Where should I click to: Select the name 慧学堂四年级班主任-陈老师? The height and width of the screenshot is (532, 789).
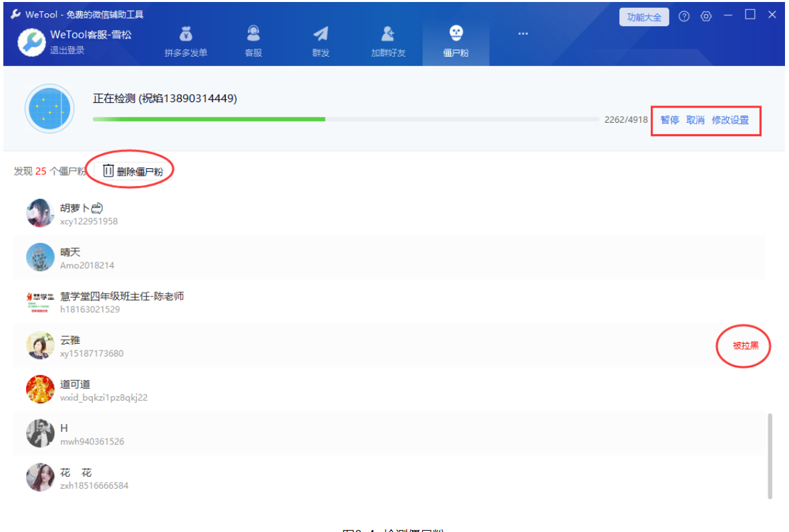click(122, 296)
